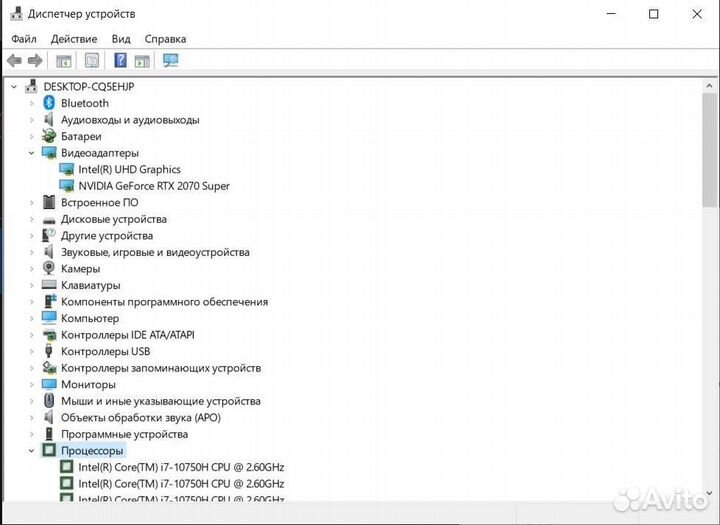
Task: Select the first i7-10750H CPU entry
Action: click(181, 467)
